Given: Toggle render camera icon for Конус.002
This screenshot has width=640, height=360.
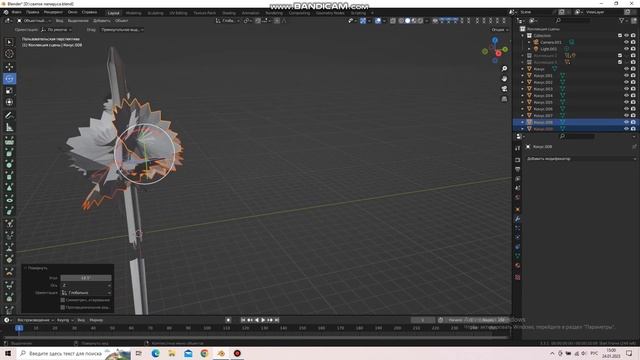Looking at the screenshot, I should pos(633,82).
